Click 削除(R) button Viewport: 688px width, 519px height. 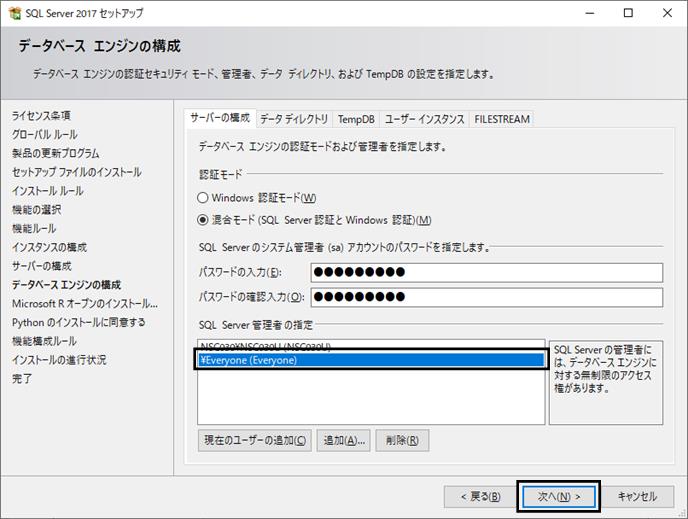pyautogui.click(x=402, y=440)
